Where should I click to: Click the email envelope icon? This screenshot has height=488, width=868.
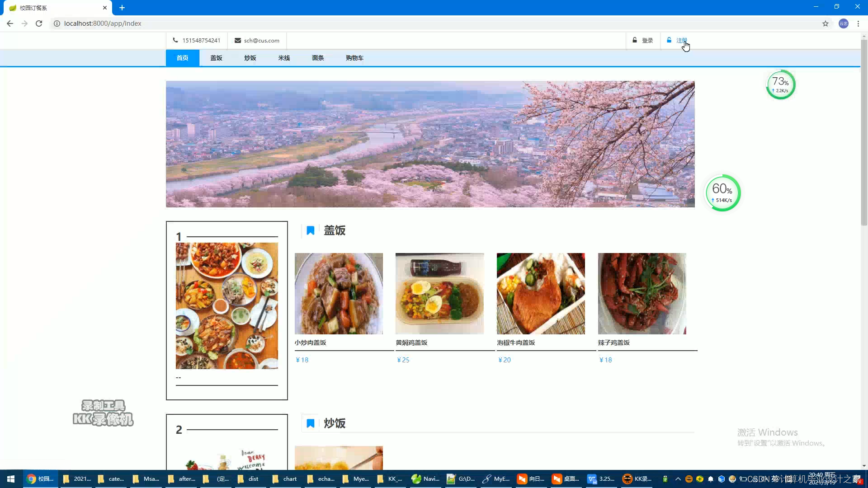pyautogui.click(x=237, y=40)
